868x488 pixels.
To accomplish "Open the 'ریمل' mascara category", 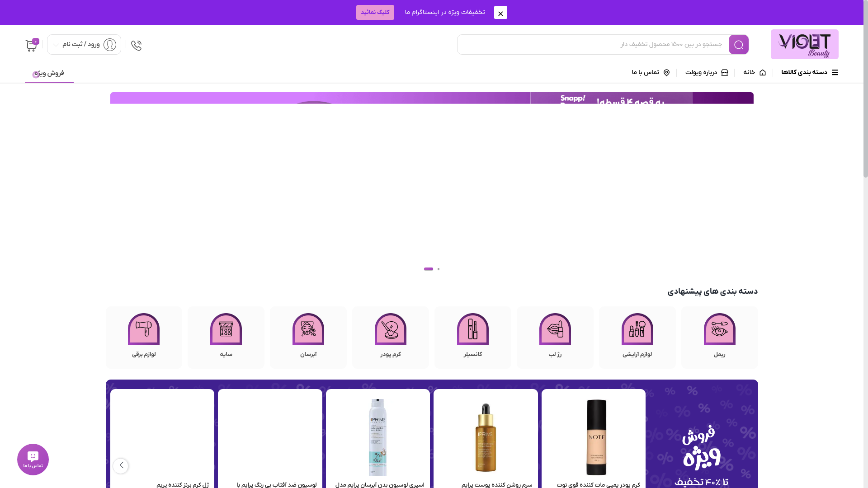I will [x=720, y=338].
